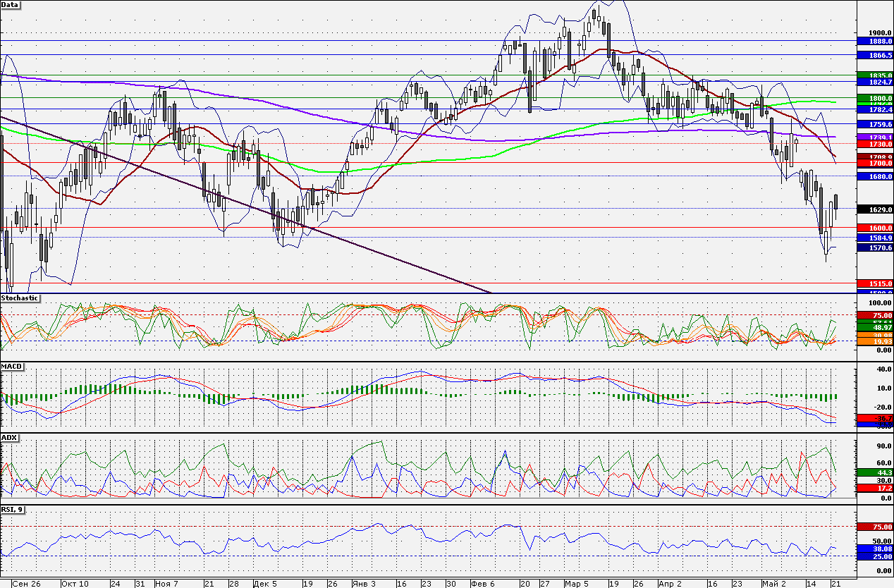Click the 1888.0 price level tag

coord(875,42)
